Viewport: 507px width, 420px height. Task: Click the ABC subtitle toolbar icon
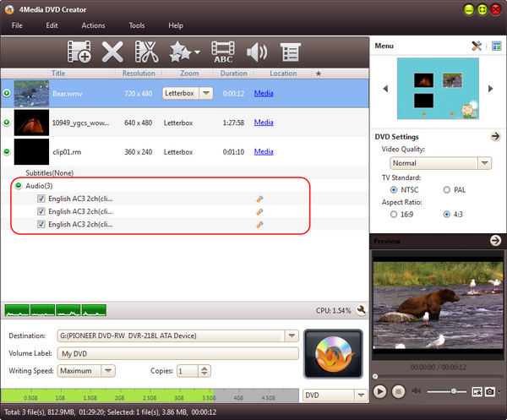click(223, 52)
